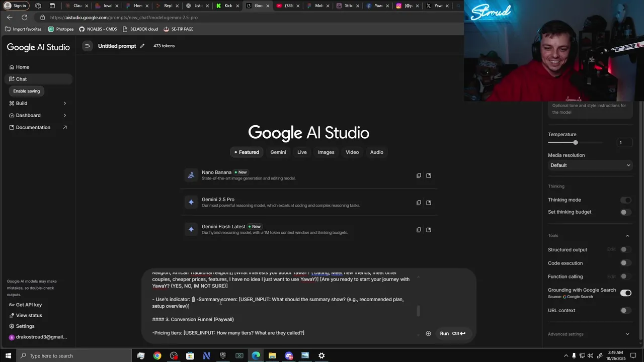
Task: Disable Grounding with Google Search switch
Action: click(x=625, y=293)
